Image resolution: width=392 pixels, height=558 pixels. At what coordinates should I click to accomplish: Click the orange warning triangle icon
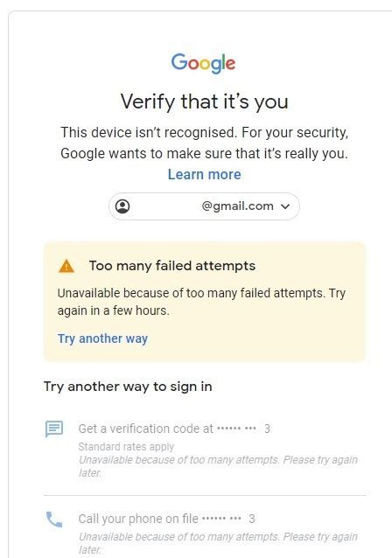[66, 266]
